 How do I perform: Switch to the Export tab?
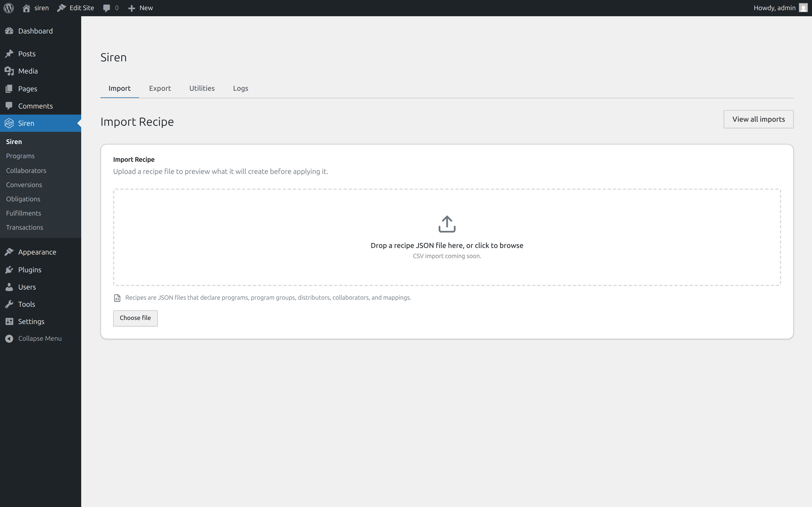[160, 88]
